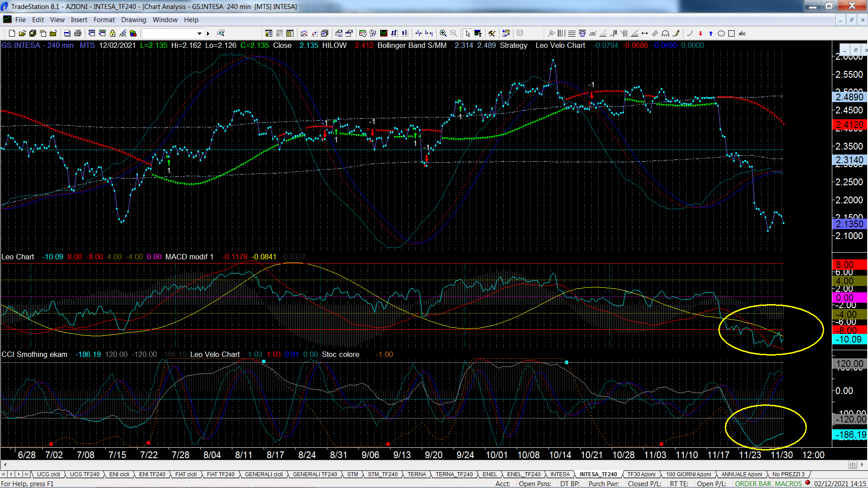868x488 pixels.
Task: Click the horizontal scrollbar left arrow
Action: [5, 465]
